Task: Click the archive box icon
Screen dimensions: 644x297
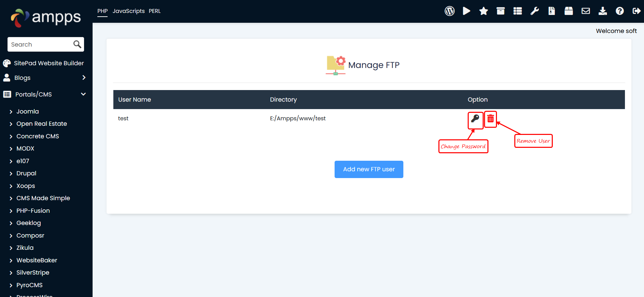Action: 501,11
